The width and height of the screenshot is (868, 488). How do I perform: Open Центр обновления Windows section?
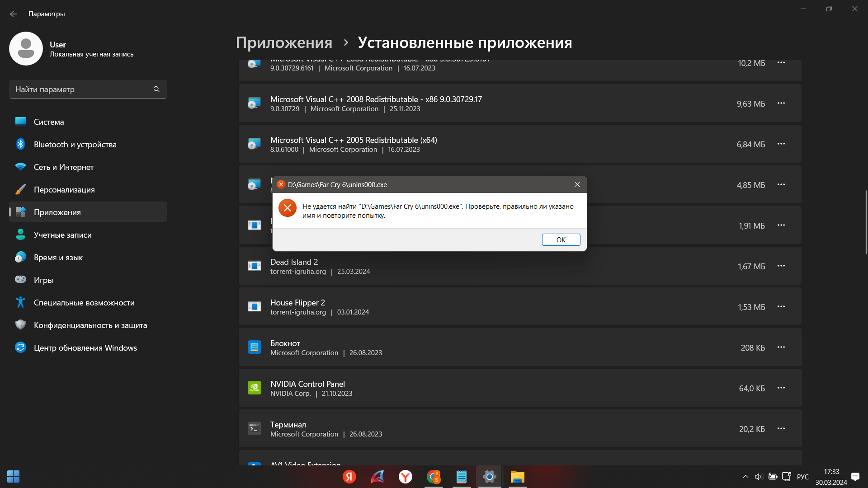pos(85,347)
